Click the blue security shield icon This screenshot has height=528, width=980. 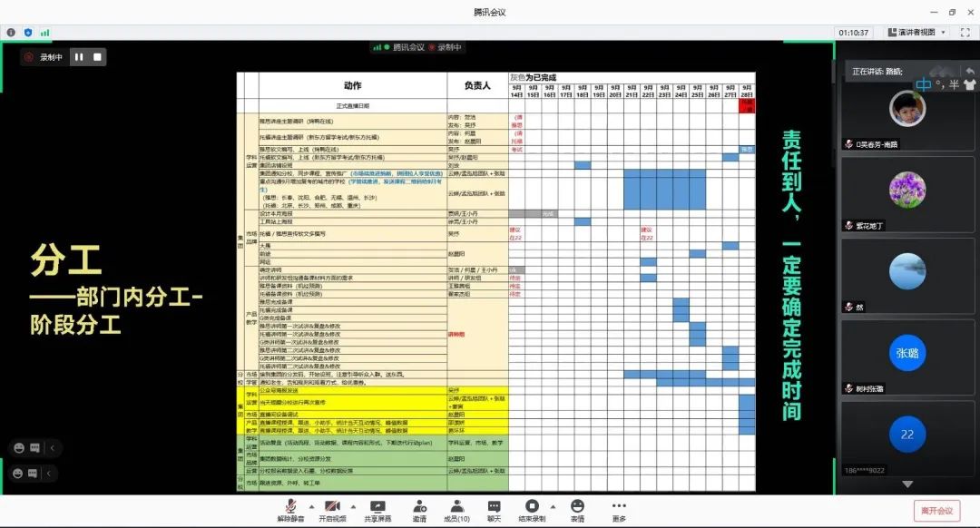click(28, 33)
